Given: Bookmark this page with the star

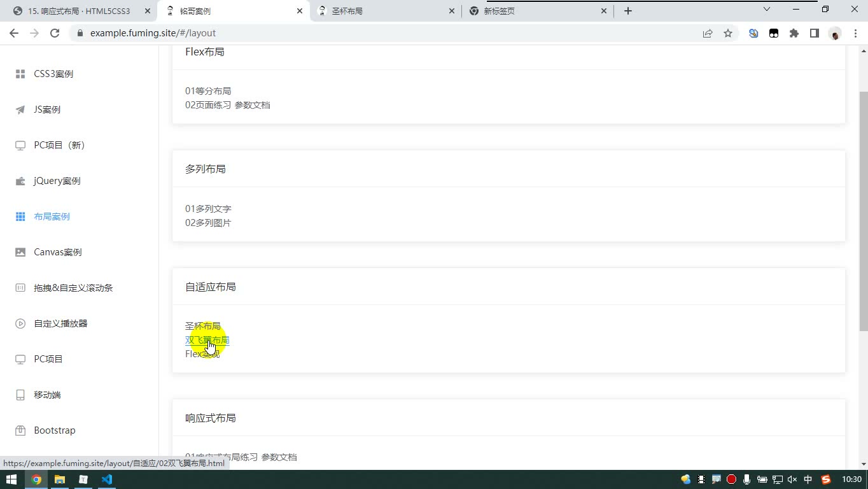Looking at the screenshot, I should (x=728, y=33).
